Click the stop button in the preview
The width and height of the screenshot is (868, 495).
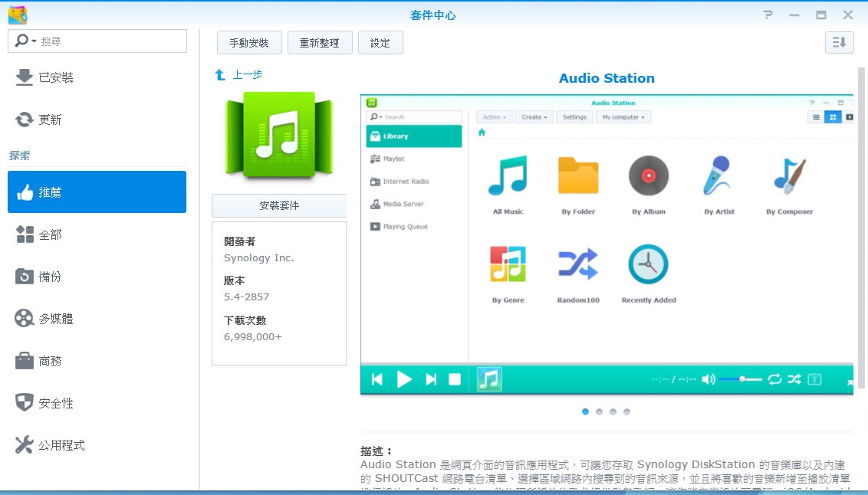[455, 379]
